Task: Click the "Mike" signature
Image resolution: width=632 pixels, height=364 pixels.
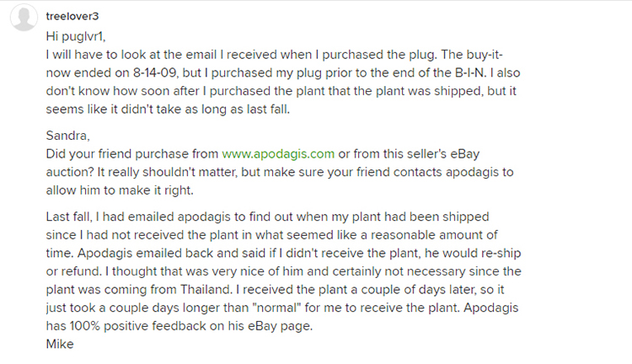Action: [60, 344]
